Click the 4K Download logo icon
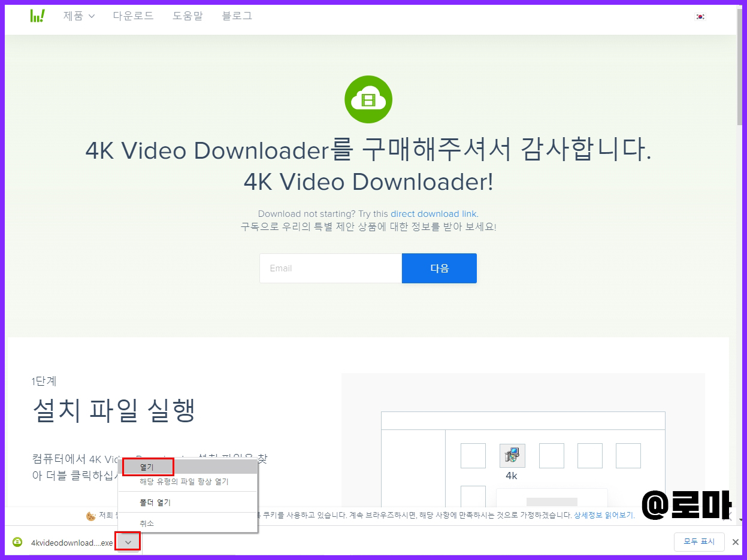 (x=37, y=16)
